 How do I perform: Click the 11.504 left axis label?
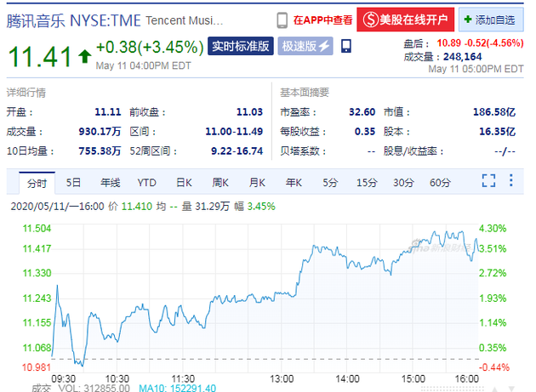[37, 229]
